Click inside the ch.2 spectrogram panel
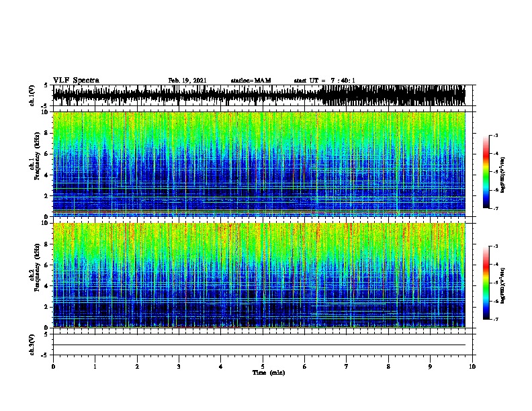The image size is (532, 411). click(259, 275)
